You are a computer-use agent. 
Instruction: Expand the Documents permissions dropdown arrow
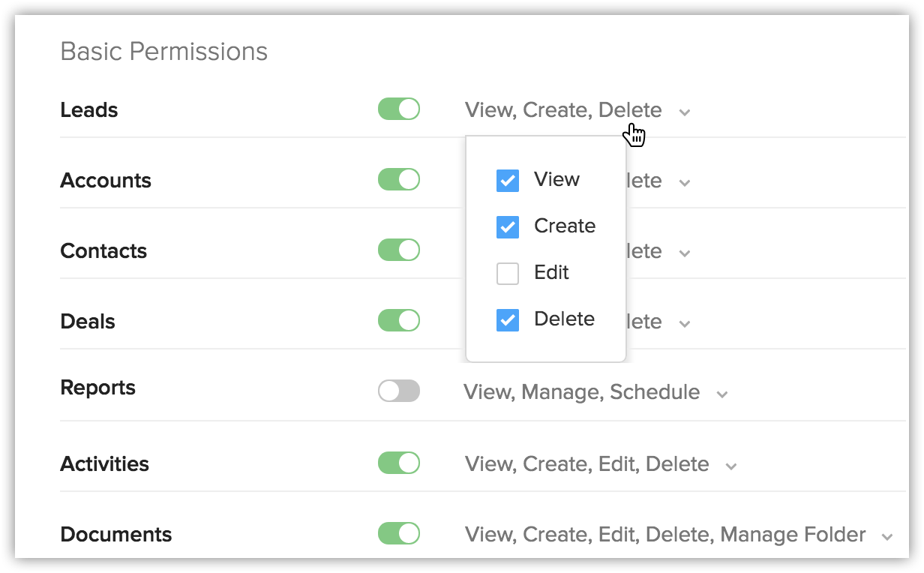888,537
